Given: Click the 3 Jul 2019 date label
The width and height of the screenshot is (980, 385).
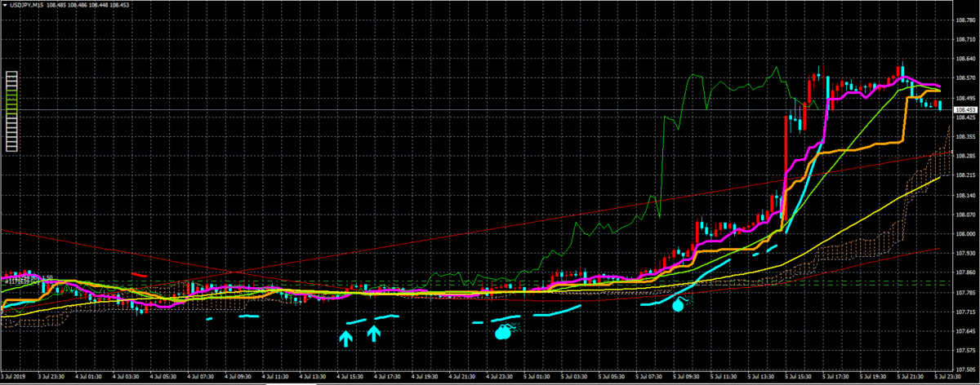Looking at the screenshot, I should click(x=13, y=377).
